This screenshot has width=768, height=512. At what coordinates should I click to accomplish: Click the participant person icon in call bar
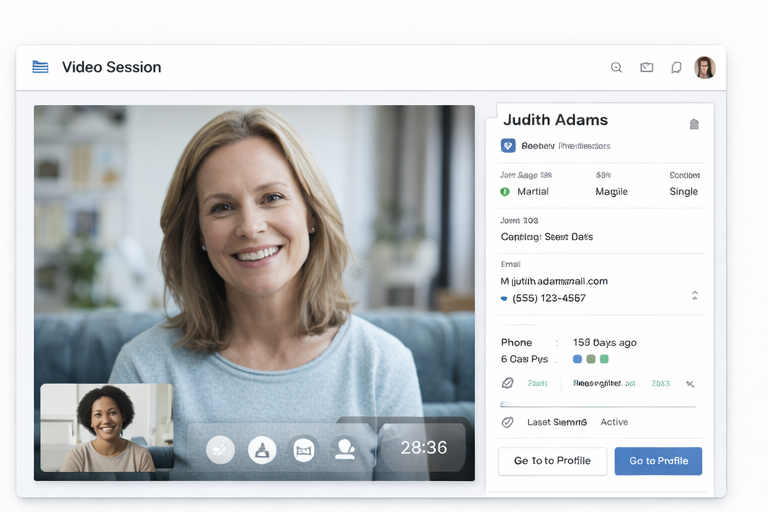point(345,449)
